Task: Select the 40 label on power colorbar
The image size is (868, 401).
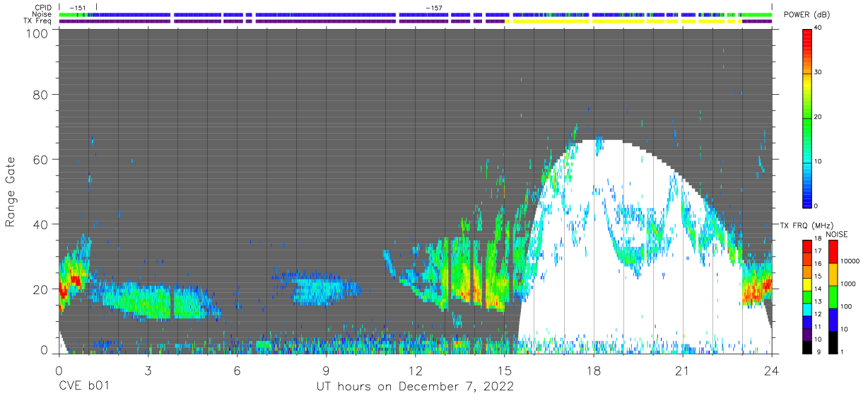Action: [x=819, y=28]
